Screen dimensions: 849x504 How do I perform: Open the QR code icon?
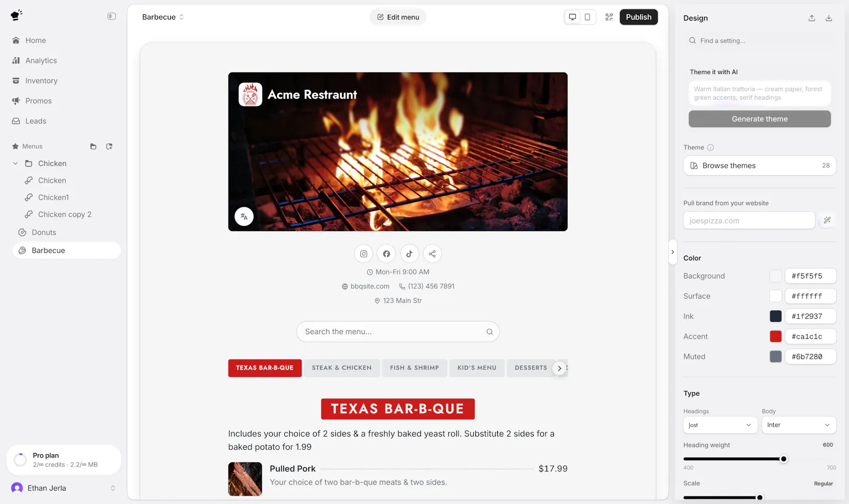609,17
